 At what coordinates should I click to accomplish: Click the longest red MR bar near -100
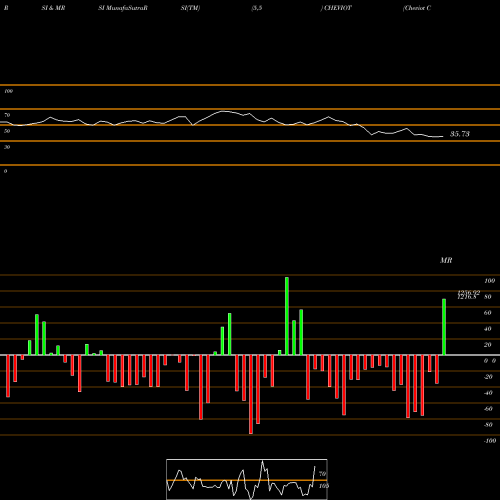click(x=251, y=394)
